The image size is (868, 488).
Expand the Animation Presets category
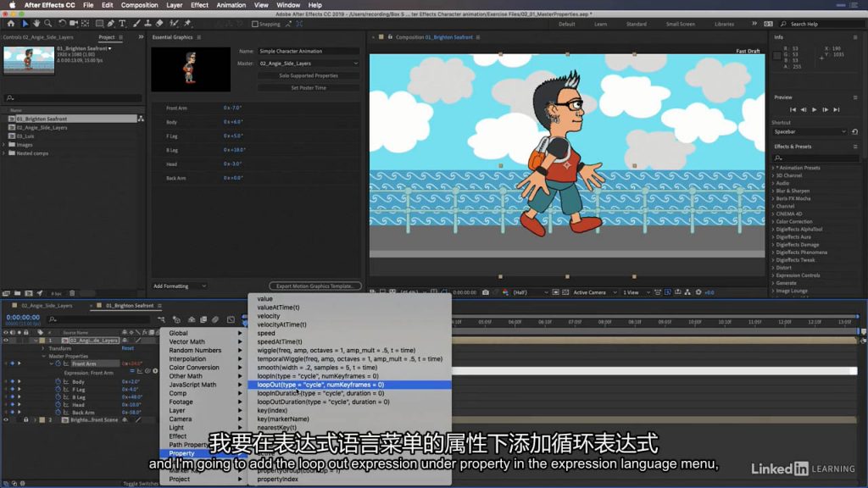(773, 168)
